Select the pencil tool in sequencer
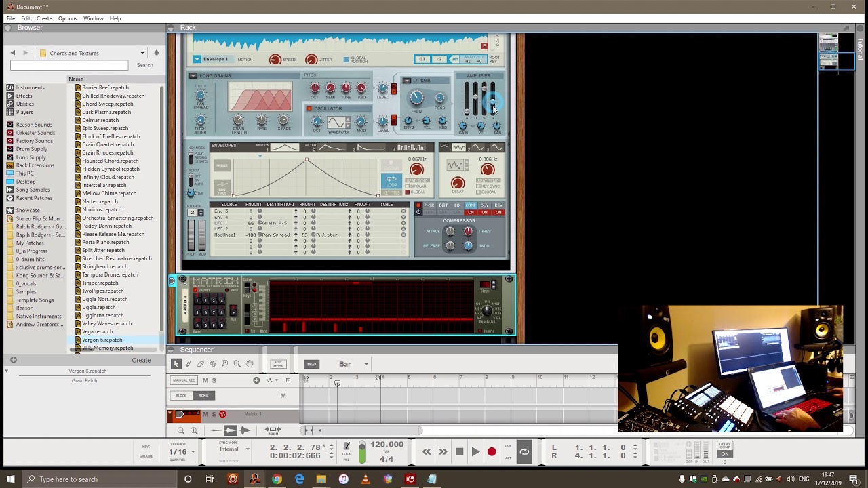Viewport: 868px width, 488px height. (x=189, y=364)
